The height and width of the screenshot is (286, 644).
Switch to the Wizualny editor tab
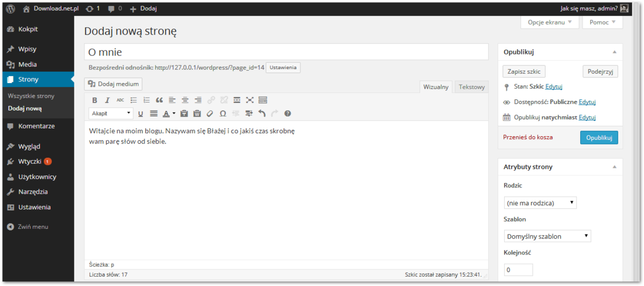[x=436, y=87]
